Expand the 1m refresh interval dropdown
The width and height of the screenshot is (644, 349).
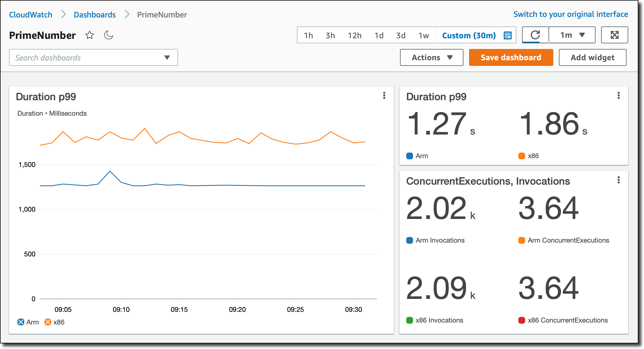[572, 35]
